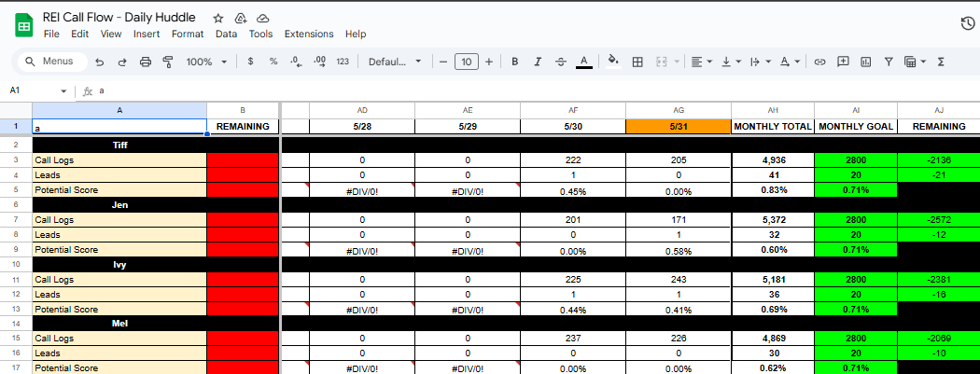This screenshot has height=374, width=980.
Task: Open the Help menu
Action: [x=356, y=34]
